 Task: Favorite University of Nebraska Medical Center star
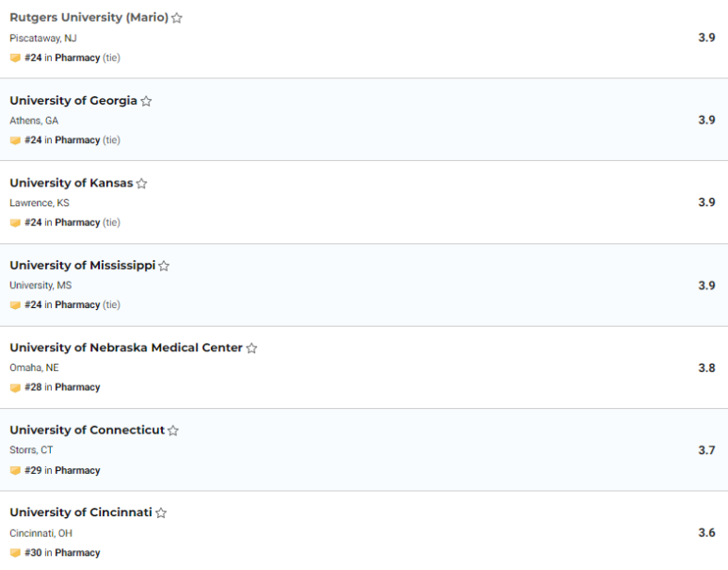(251, 349)
